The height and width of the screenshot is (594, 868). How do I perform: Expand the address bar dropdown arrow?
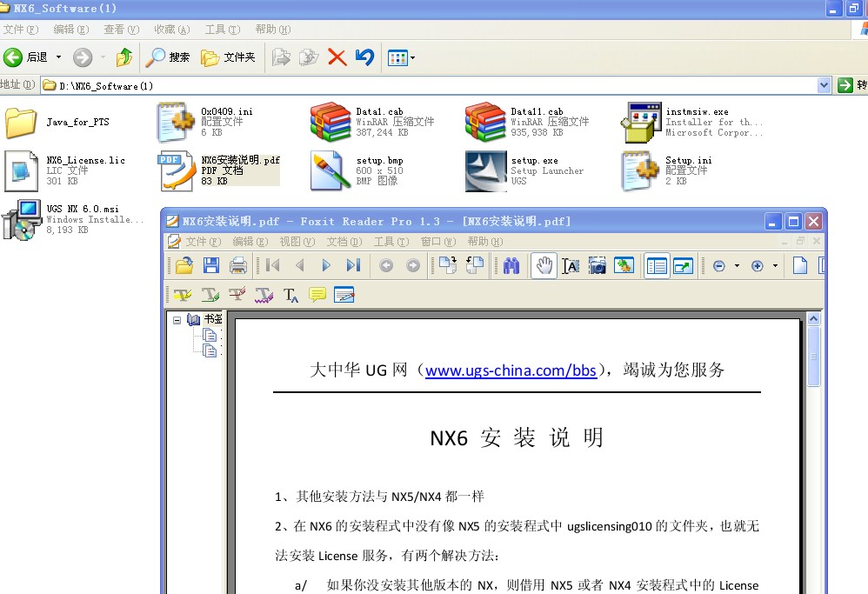pos(824,85)
